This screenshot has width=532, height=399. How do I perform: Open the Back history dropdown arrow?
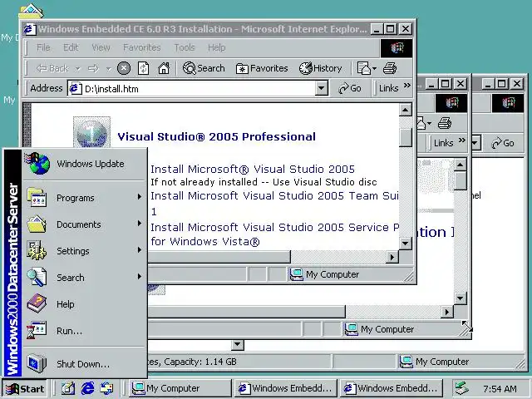(x=77, y=68)
